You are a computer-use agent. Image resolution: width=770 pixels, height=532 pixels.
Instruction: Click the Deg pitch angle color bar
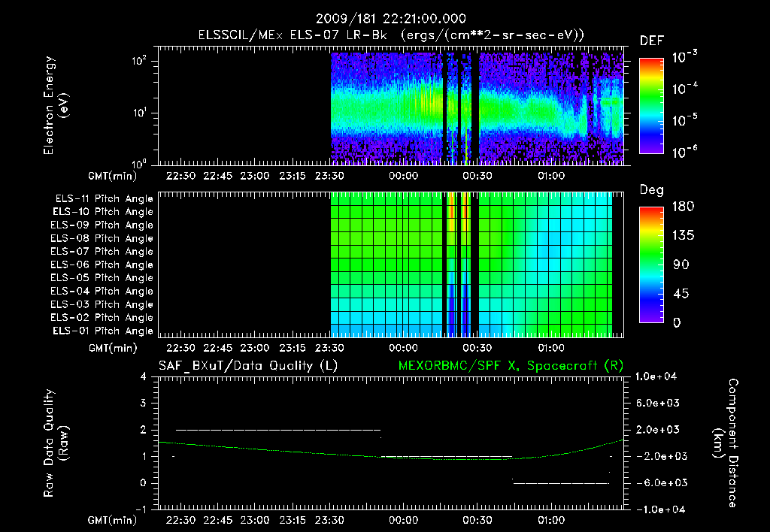[651, 264]
